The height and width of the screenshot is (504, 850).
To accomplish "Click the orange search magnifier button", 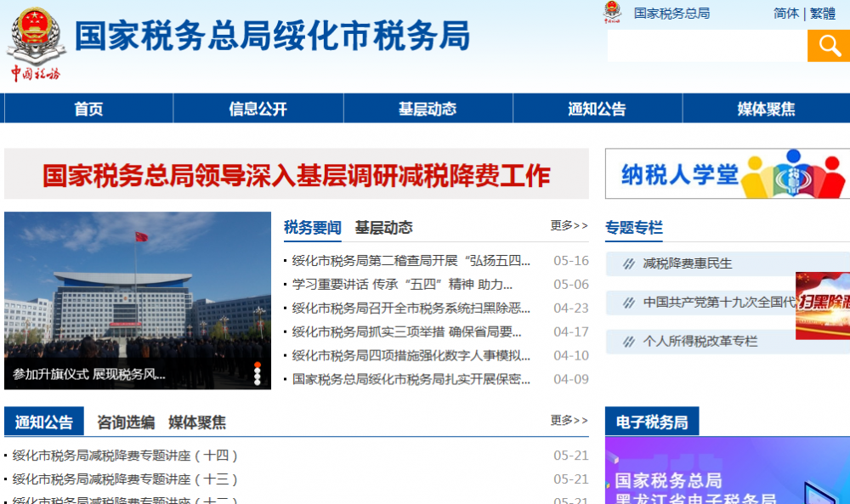I will 828,46.
